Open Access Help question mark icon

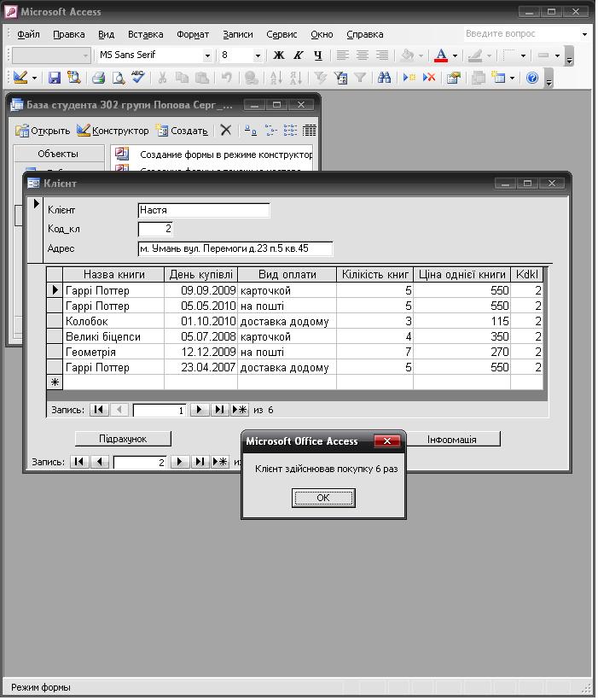(x=532, y=79)
